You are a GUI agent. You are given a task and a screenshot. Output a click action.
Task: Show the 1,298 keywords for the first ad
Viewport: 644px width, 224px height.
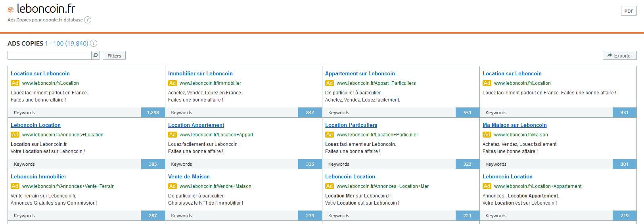(x=153, y=113)
